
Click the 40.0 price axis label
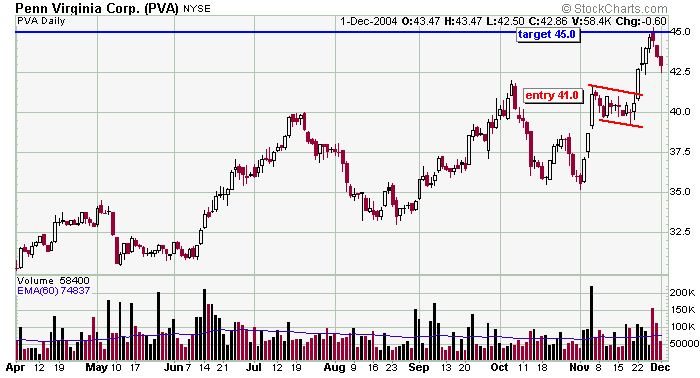tap(681, 112)
